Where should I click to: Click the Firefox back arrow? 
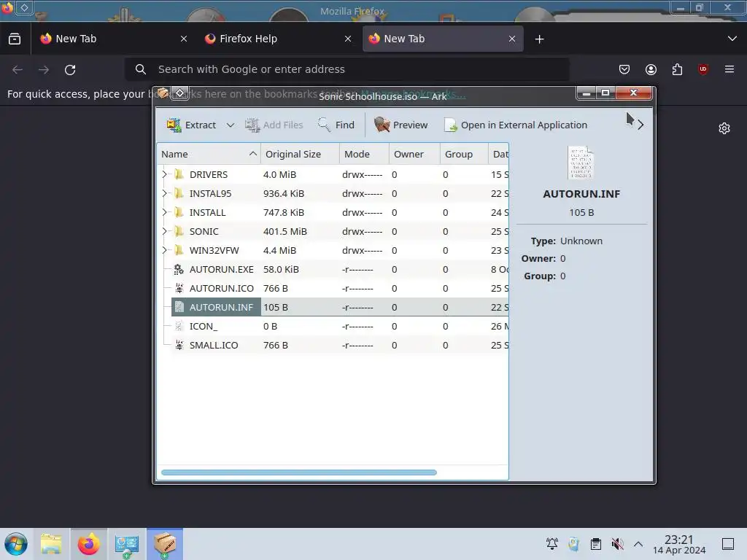pos(18,69)
